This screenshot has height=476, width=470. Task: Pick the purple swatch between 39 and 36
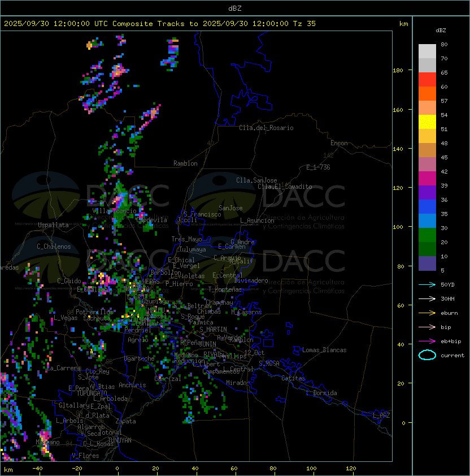coord(427,193)
